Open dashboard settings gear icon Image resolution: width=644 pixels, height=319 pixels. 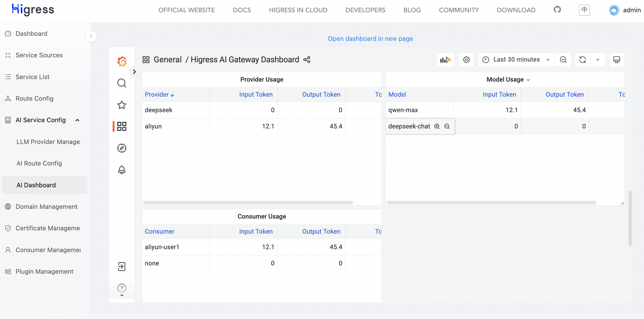466,60
